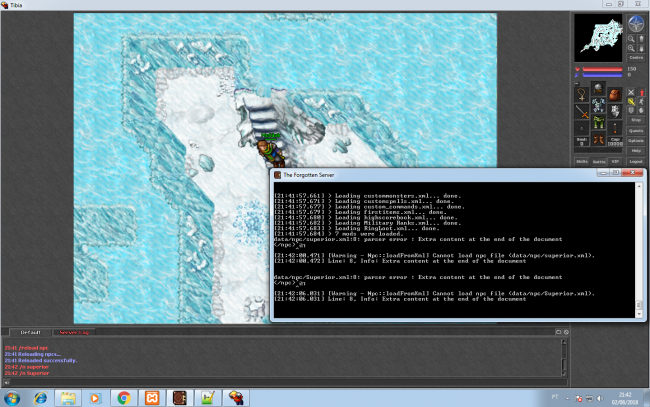Viewport: 650px width, 407px height.
Task: Click the Cap capacity box
Action: tap(615, 141)
